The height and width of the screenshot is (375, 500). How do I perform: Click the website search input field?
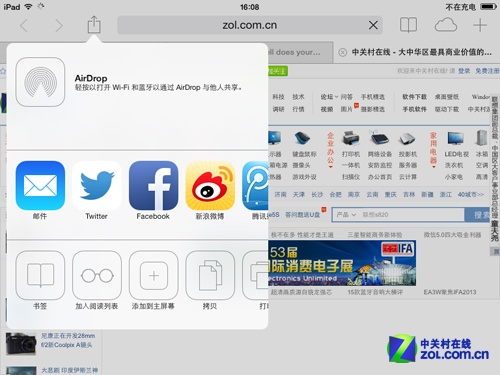click(x=412, y=215)
